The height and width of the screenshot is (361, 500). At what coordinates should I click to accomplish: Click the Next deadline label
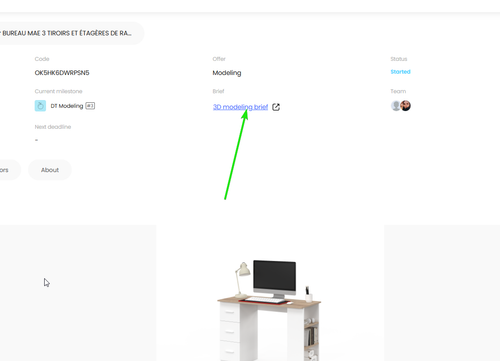(53, 127)
